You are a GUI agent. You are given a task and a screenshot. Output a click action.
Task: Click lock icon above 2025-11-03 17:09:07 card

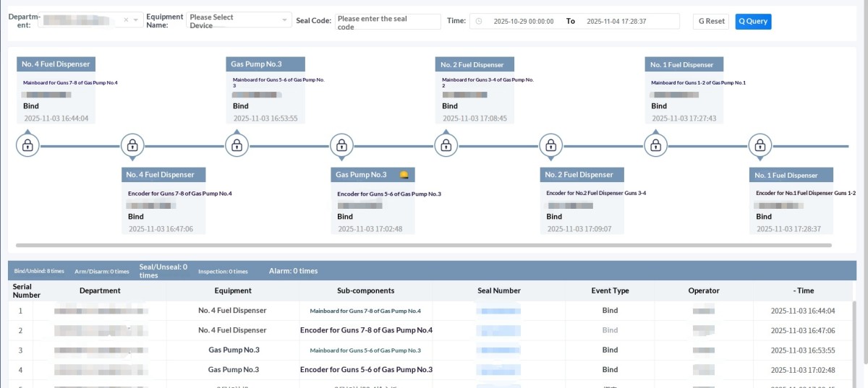551,145
